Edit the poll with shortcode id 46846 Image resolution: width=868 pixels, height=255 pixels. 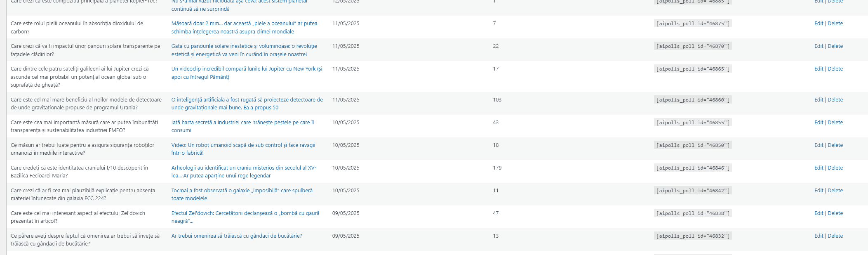[819, 168]
